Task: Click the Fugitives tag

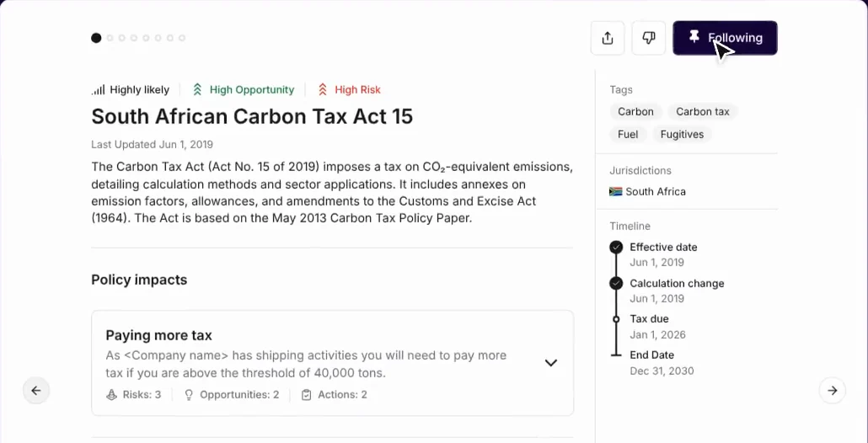Action: tap(682, 135)
